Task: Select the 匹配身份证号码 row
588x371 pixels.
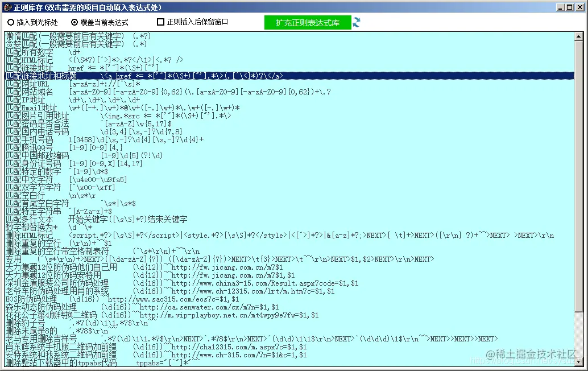Action: pyautogui.click(x=289, y=163)
